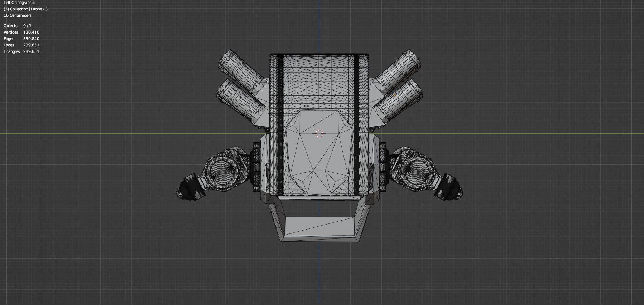Click the red-white 3D cursor at the drone center
The height and width of the screenshot is (305, 644).
[x=319, y=133]
